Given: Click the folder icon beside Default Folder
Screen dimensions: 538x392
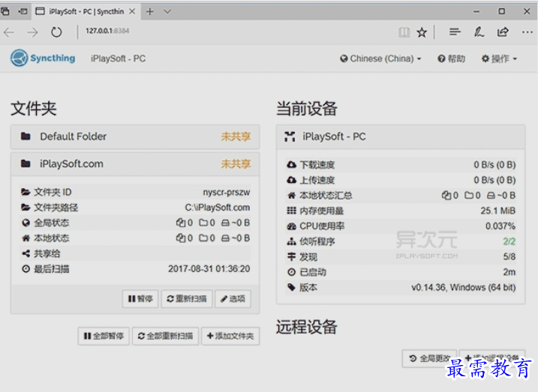Looking at the screenshot, I should tap(26, 136).
